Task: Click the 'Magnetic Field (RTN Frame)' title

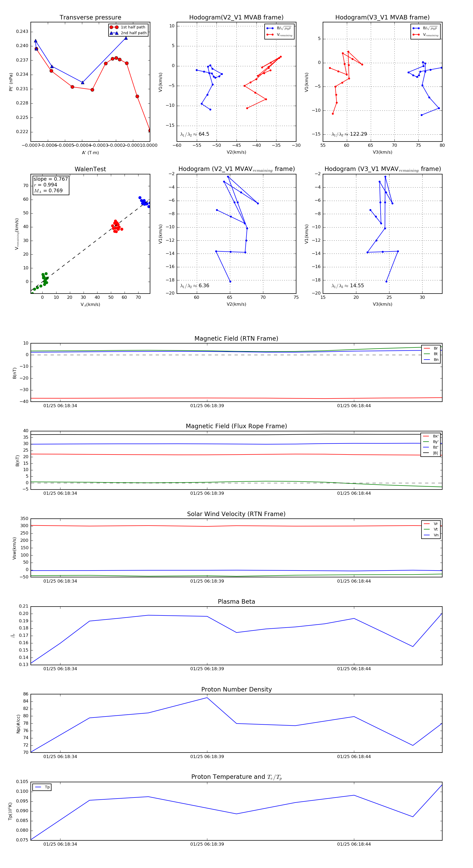Action: point(236,339)
